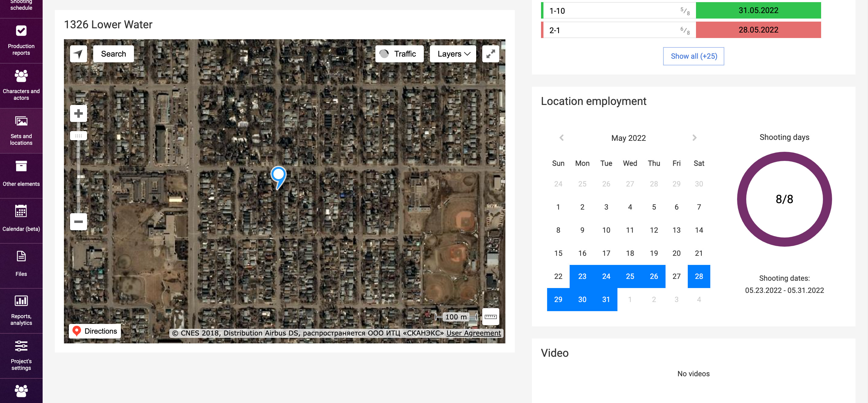Click the team icon at sidebar bottom
Viewport: 868px width, 403px height.
click(21, 391)
